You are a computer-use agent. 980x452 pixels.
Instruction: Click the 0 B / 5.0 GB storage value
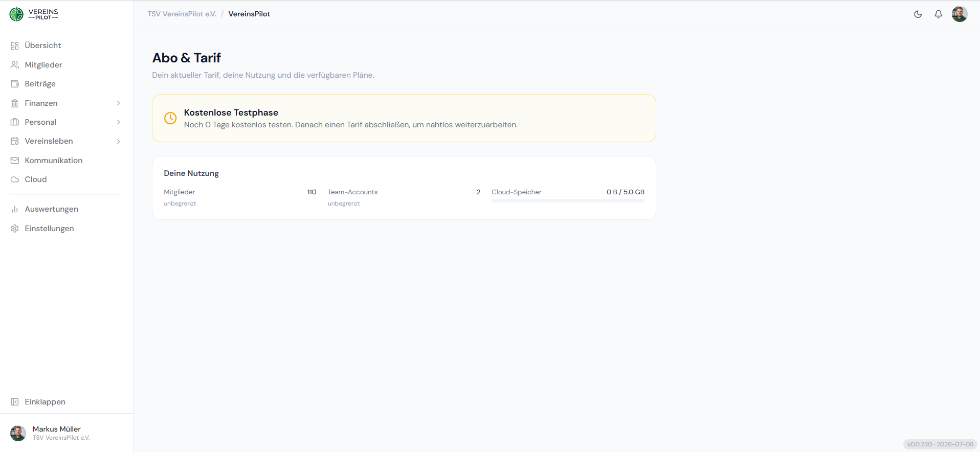[x=626, y=192]
